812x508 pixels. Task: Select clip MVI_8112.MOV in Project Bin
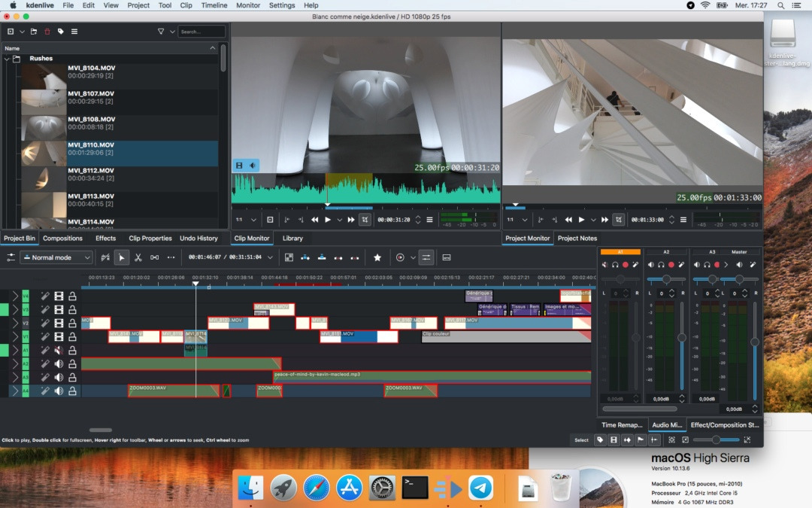[x=91, y=171]
